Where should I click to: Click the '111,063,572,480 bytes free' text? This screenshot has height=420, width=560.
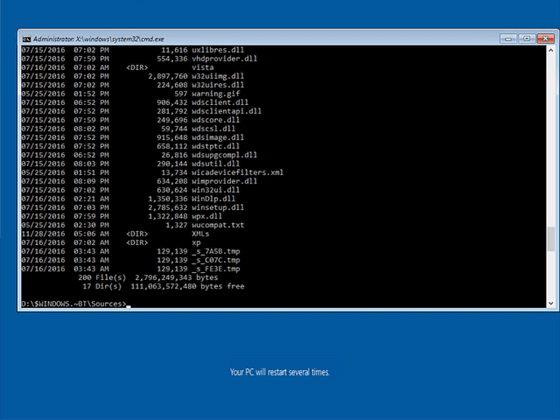[x=188, y=286]
